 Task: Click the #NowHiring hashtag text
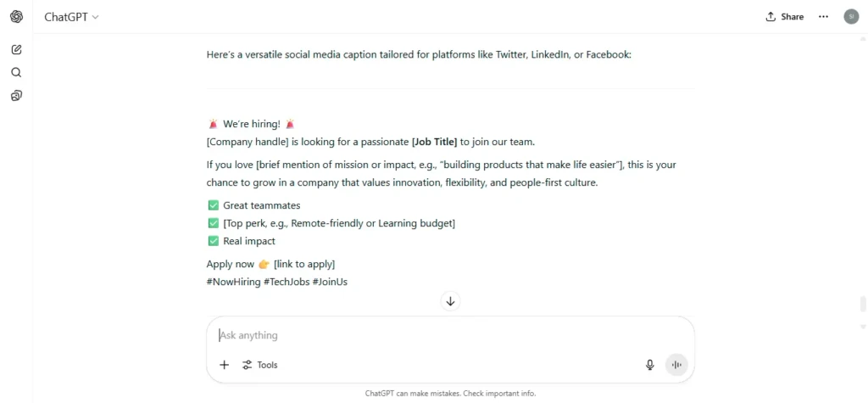233,282
